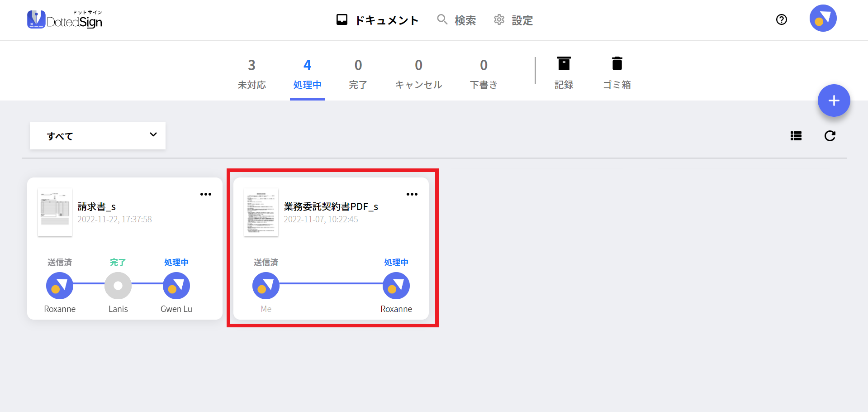Click the Lanis name label

coord(118,309)
